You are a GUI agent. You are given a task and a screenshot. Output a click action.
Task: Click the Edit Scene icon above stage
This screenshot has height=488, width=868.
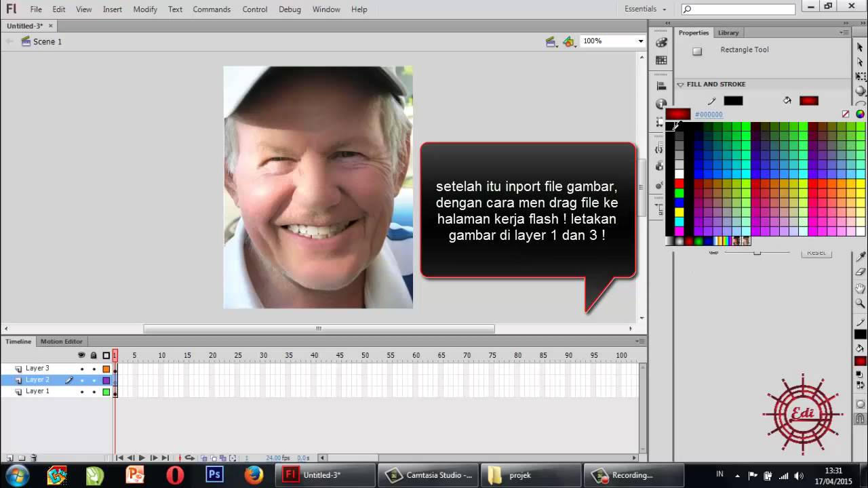[551, 42]
